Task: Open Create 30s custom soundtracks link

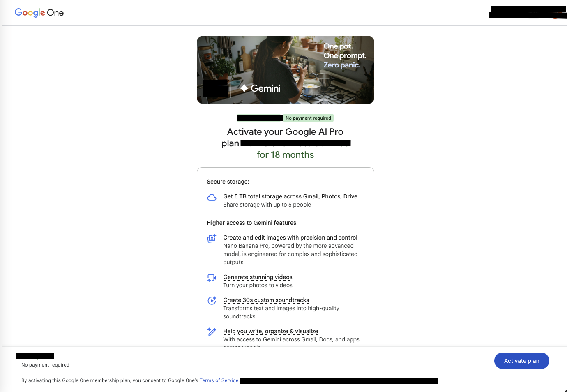Action: point(266,300)
